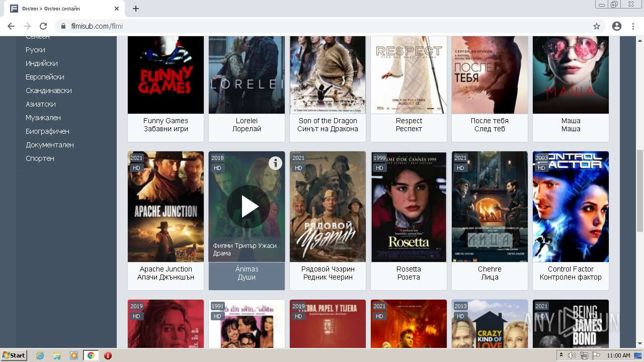Image resolution: width=644 pixels, height=362 pixels.
Task: Click the Rosetta Розета title text
Action: click(x=409, y=273)
